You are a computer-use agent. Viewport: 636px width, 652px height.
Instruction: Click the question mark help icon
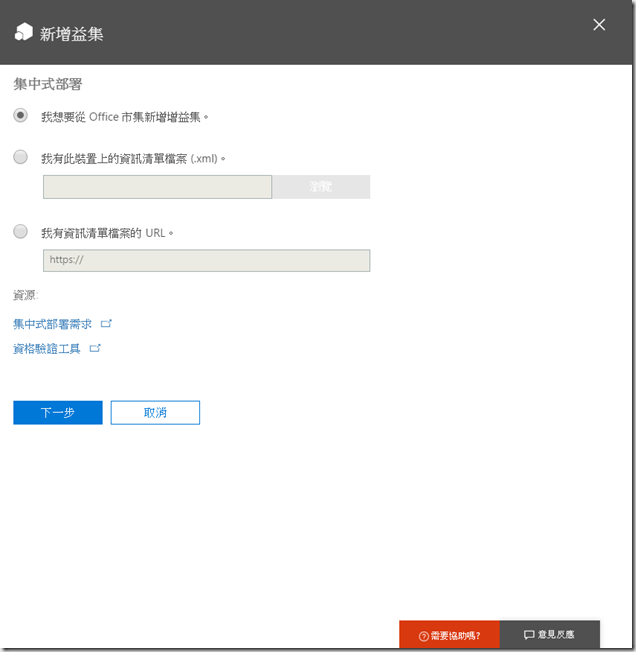[423, 636]
